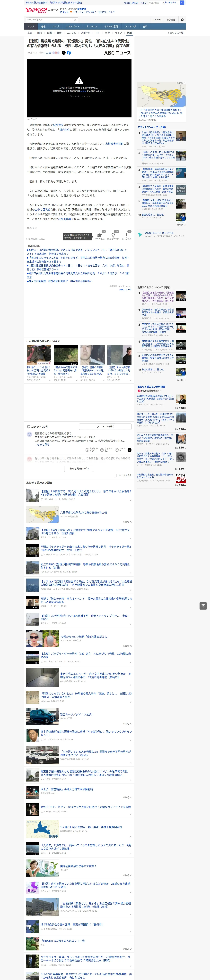Image resolution: width=210 pixels, height=980 pixels.
Task: Open the トップ navigation tab
Action: (31, 27)
